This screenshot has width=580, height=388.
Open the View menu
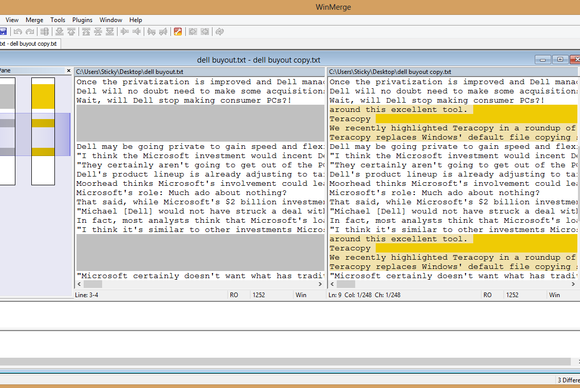pyautogui.click(x=12, y=20)
